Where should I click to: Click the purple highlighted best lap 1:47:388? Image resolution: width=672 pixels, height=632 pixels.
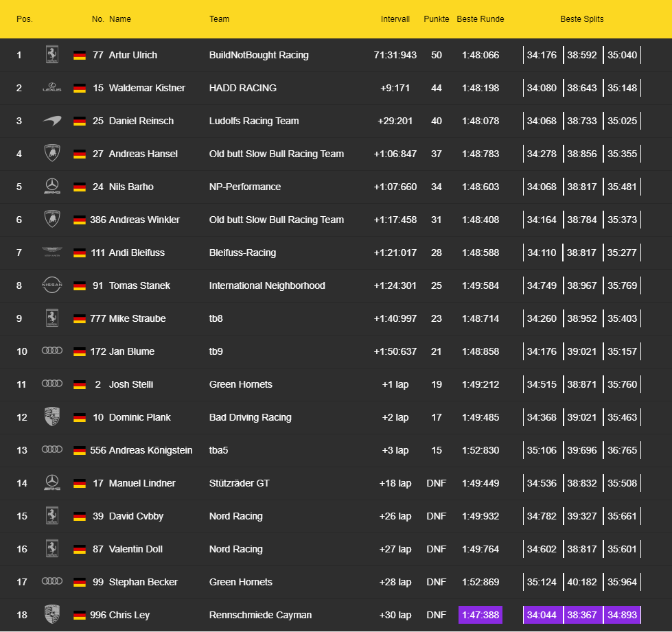click(480, 615)
